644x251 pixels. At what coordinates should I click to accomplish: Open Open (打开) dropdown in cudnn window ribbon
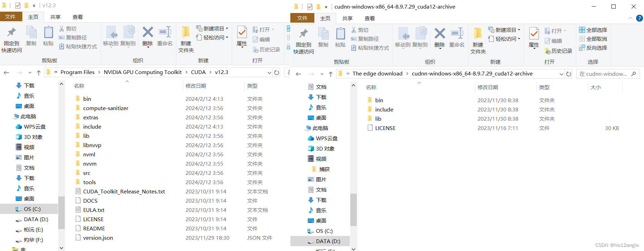555,31
